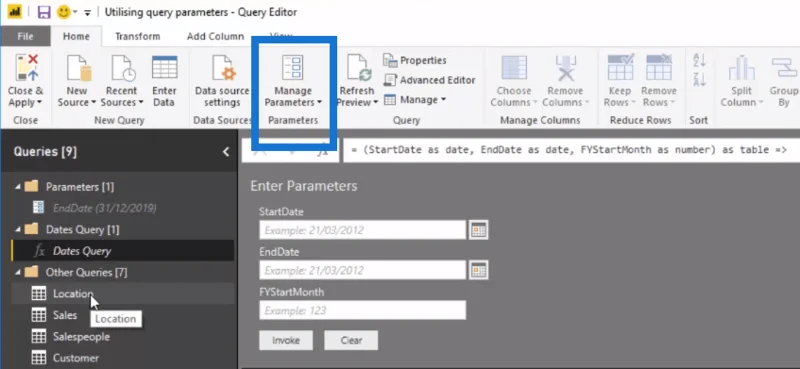Expand the Manage Parameters dropdown arrow
Screen dimensions: 800x369
click(x=319, y=103)
